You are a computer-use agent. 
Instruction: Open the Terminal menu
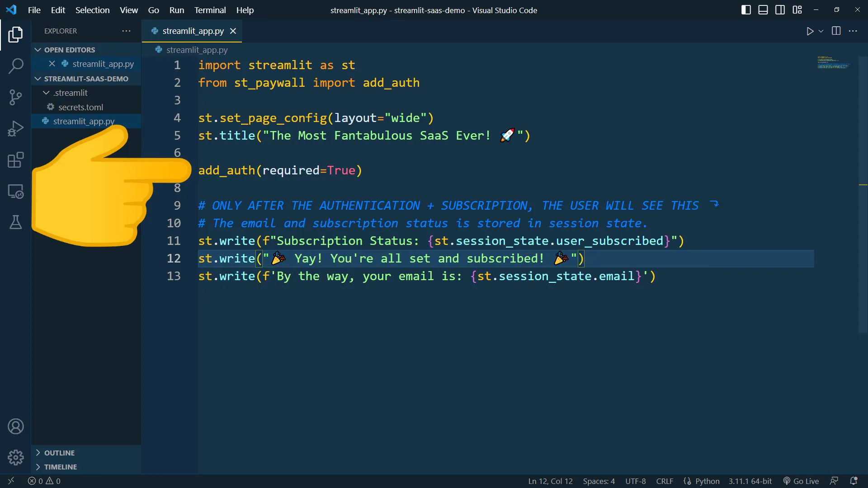point(210,10)
